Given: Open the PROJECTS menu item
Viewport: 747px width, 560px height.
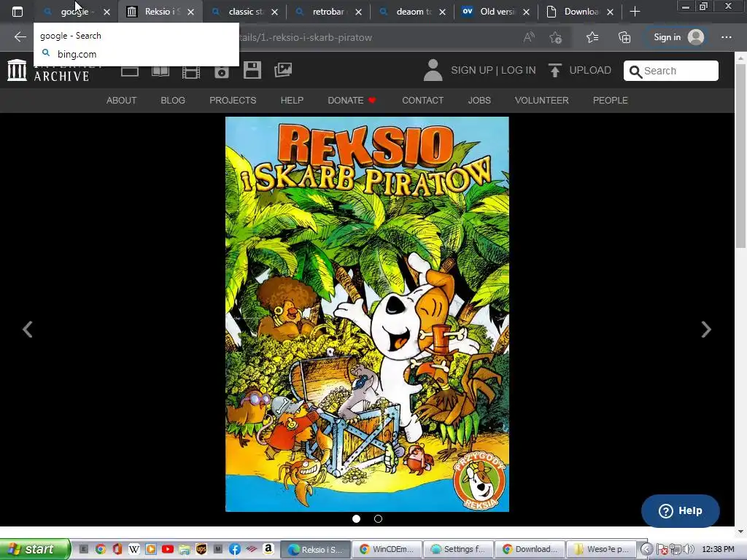Looking at the screenshot, I should 233,101.
